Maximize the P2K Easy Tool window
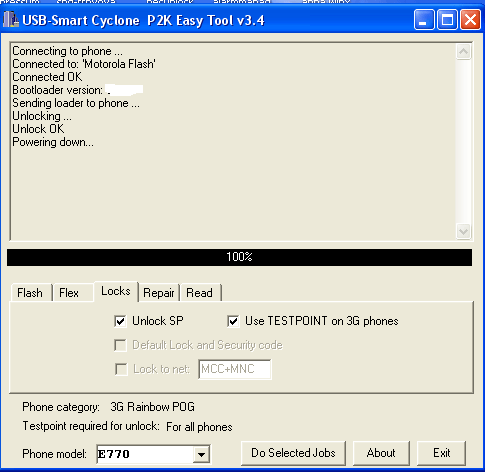Screen dimensions: 485x472 (447, 20)
